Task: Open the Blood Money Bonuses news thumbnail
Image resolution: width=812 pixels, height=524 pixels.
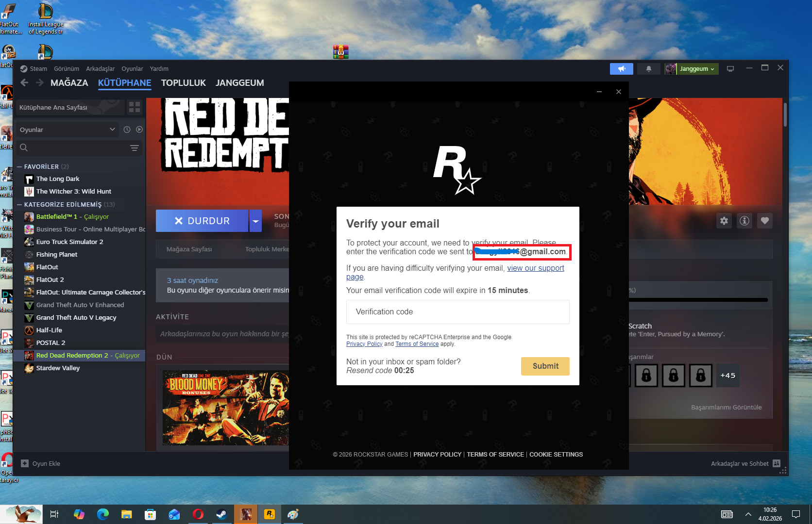Action: tap(226, 408)
